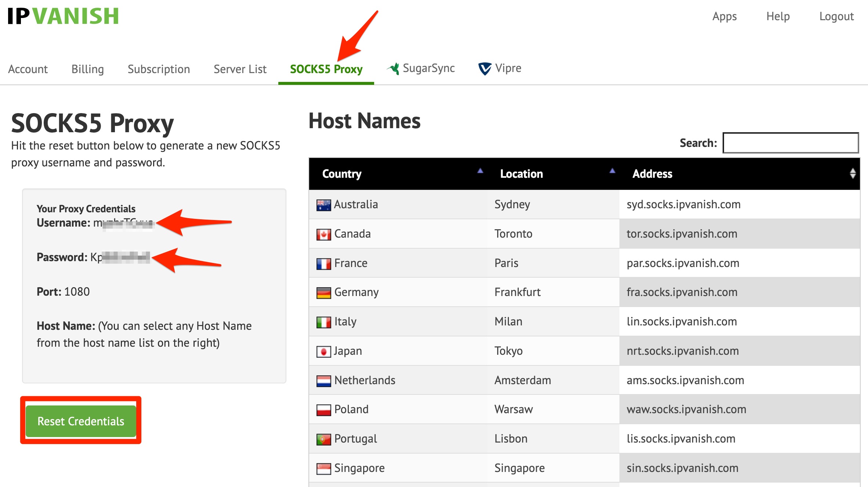Click address ams.socks.ipvanish.com

pyautogui.click(x=685, y=380)
